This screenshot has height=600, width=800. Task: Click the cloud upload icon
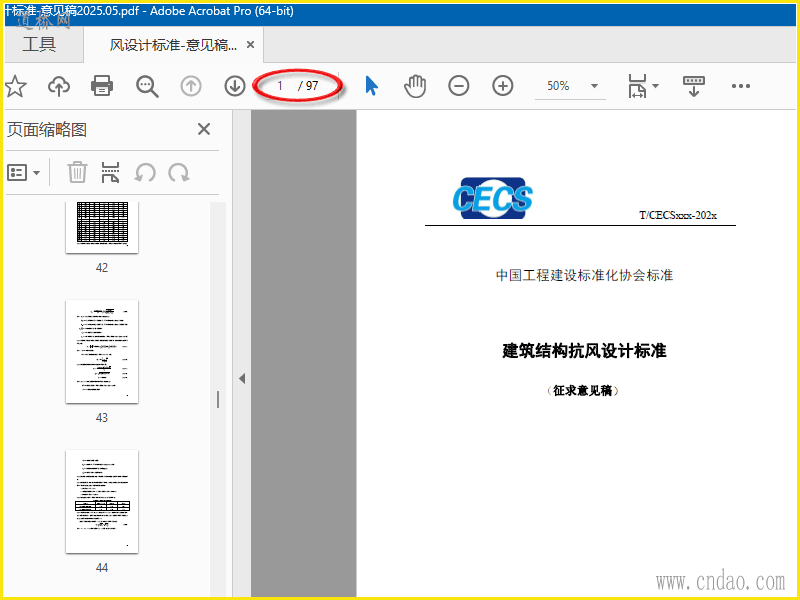point(59,86)
